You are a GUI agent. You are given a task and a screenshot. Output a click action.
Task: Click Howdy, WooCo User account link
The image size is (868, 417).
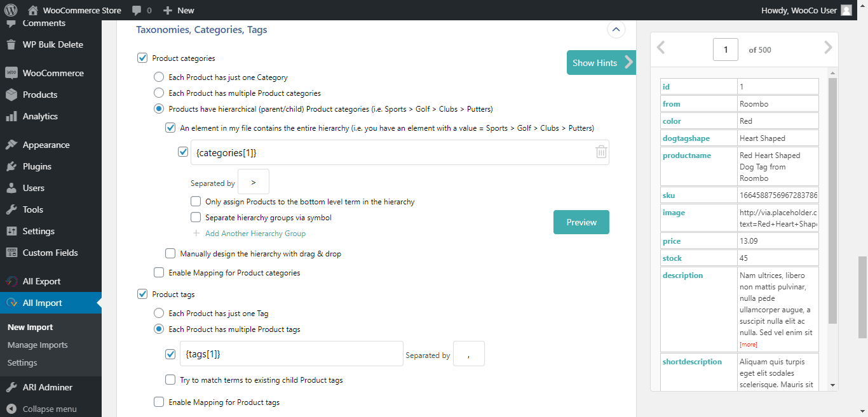click(x=806, y=10)
